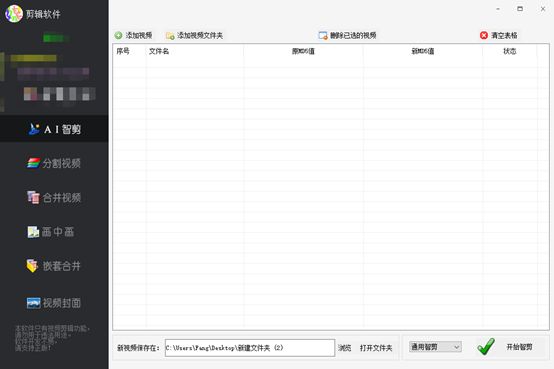Click the 新MD5值 column header
The image size is (554, 369).
tap(423, 51)
